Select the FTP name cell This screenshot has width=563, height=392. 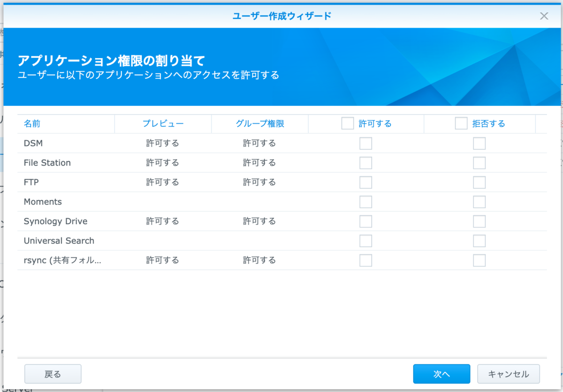pyautogui.click(x=66, y=182)
